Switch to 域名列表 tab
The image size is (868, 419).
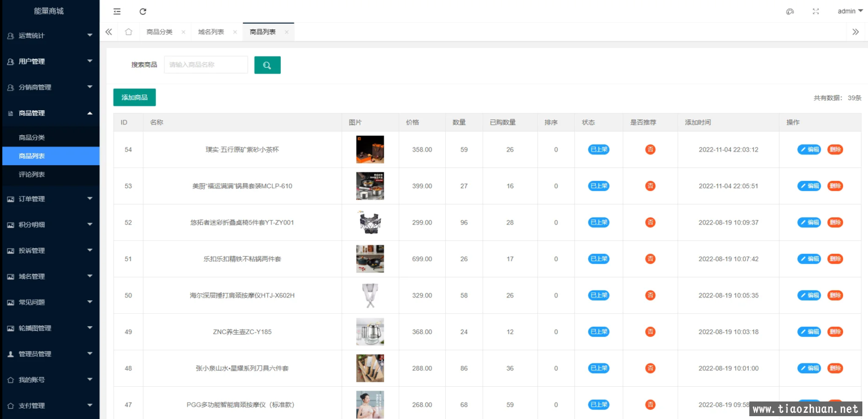(211, 32)
